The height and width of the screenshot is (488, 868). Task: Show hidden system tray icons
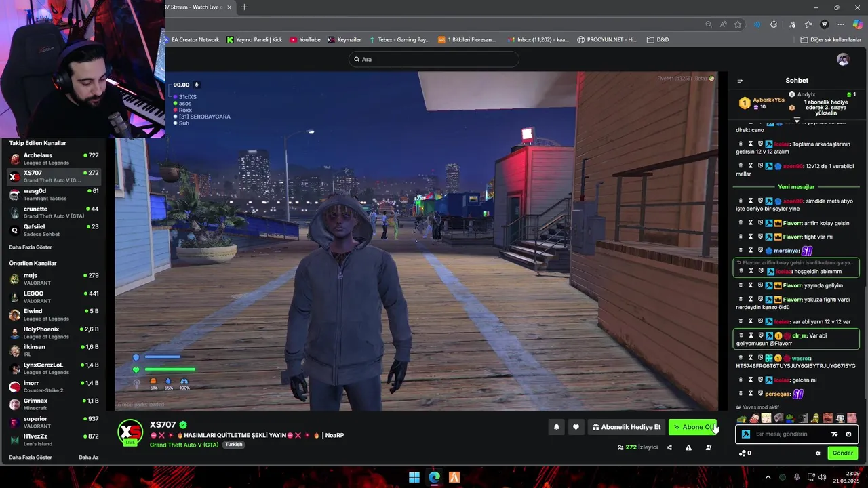tap(768, 477)
